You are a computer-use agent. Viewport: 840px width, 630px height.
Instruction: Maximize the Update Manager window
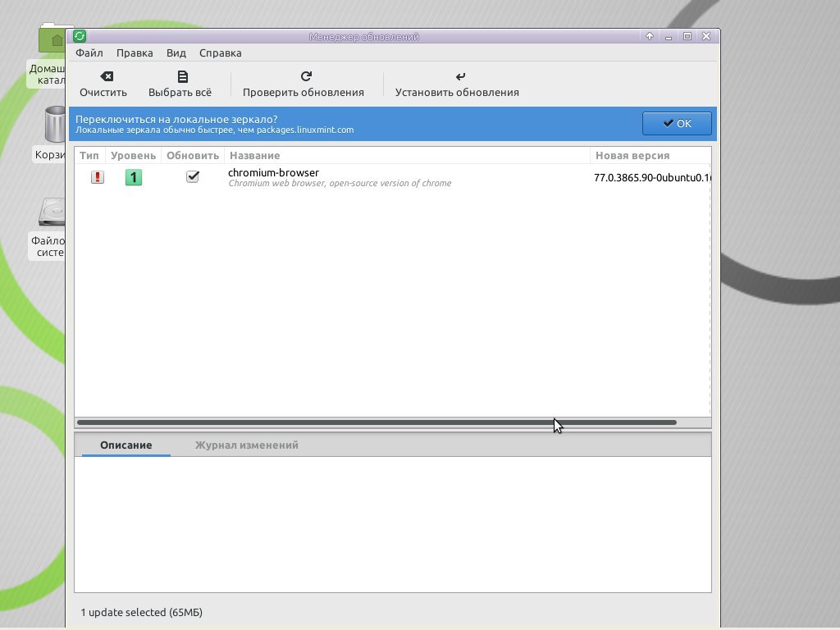pyautogui.click(x=687, y=36)
